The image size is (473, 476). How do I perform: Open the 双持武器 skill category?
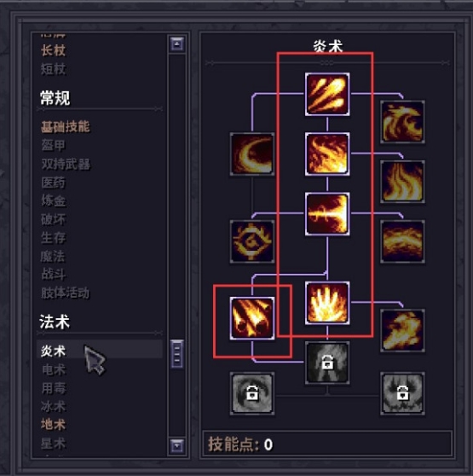66,165
